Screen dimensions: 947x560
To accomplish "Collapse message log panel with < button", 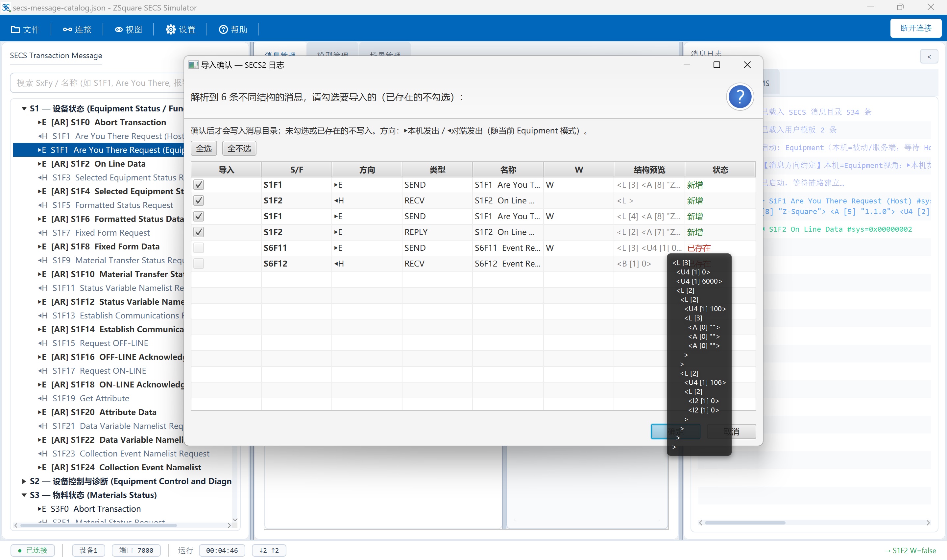I will (x=929, y=57).
